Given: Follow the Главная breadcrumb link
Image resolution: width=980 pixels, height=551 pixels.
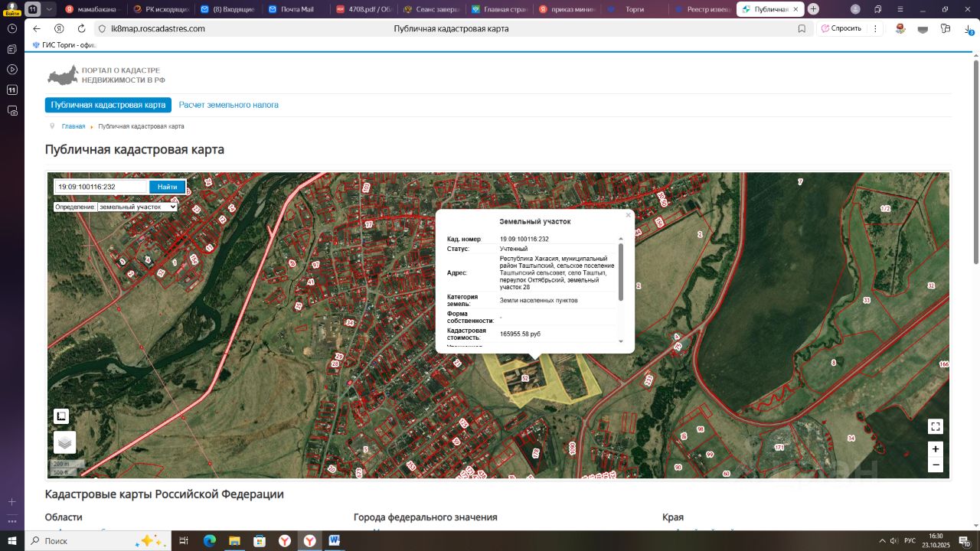Looking at the screenshot, I should coord(73,126).
